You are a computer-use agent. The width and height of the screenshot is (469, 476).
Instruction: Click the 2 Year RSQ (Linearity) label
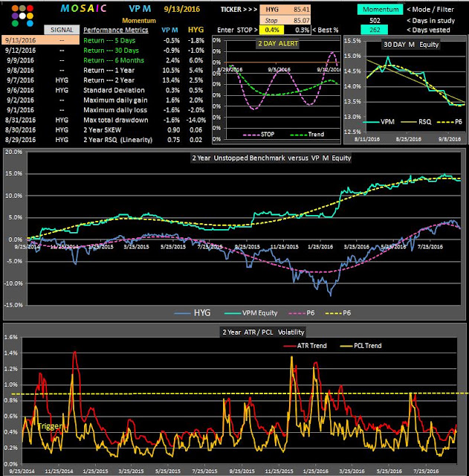tap(117, 140)
